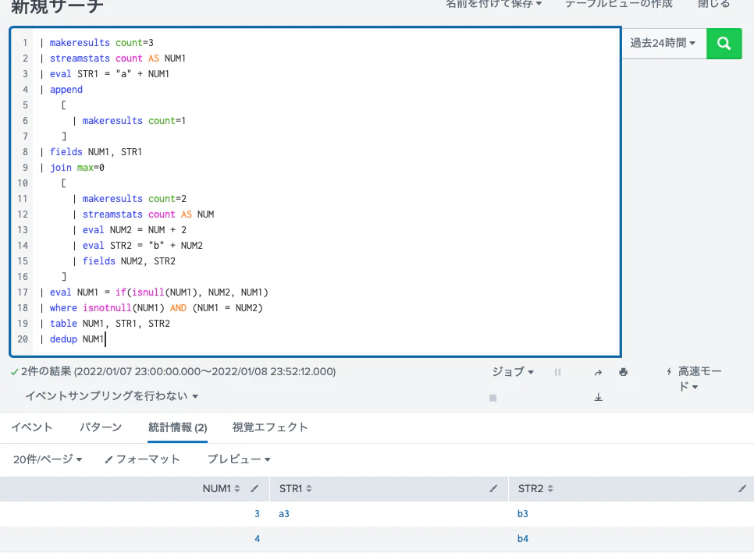Sort by NUM1 column header

coord(221,489)
